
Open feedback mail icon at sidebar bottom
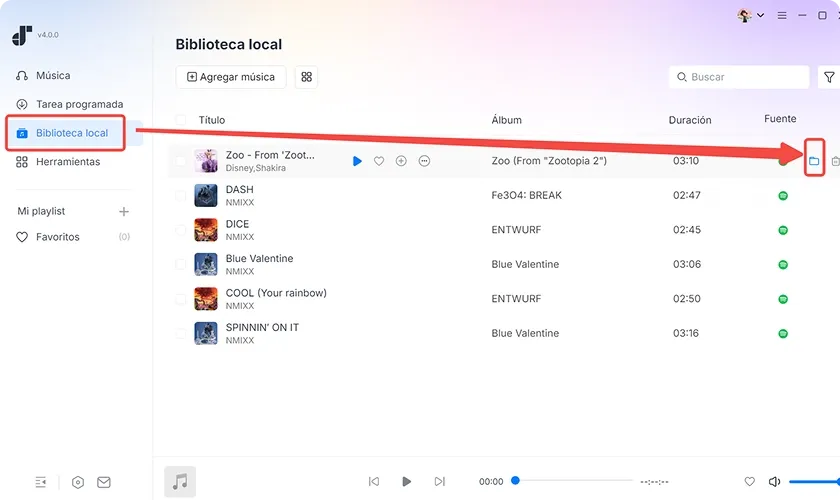click(104, 482)
